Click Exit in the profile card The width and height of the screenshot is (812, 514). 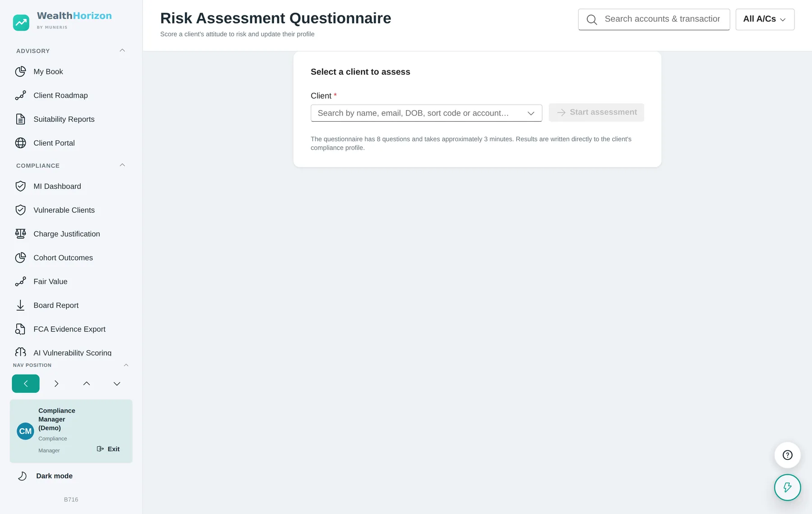(x=108, y=449)
